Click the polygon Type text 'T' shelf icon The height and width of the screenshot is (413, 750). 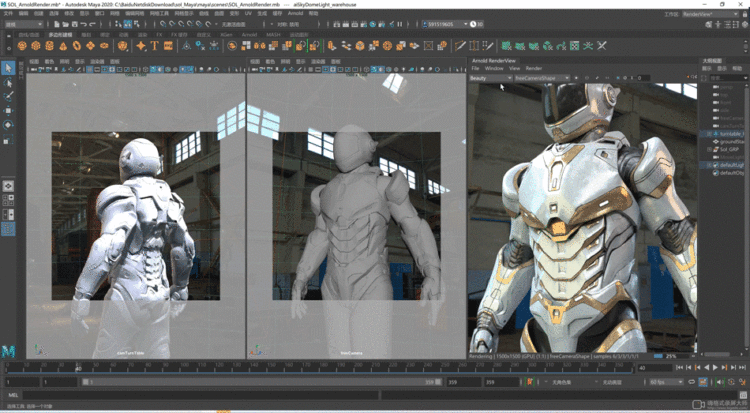click(x=154, y=46)
